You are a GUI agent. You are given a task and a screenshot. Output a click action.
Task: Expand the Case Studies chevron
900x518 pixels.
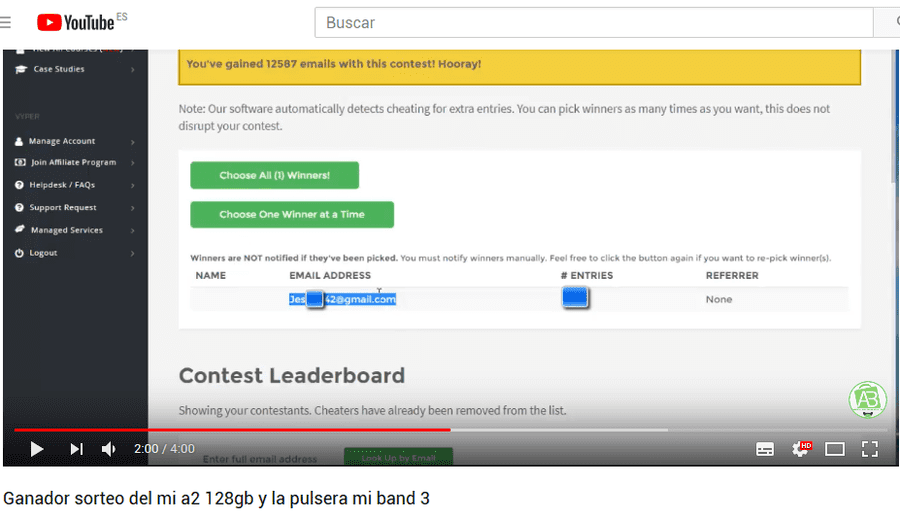(133, 69)
